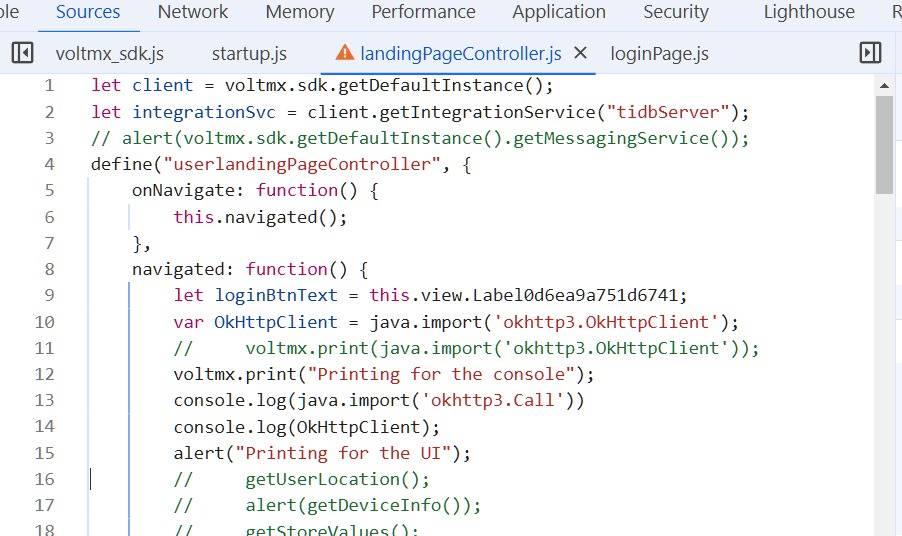Set breakpoint on line number 15
902x536 pixels.
coord(44,453)
